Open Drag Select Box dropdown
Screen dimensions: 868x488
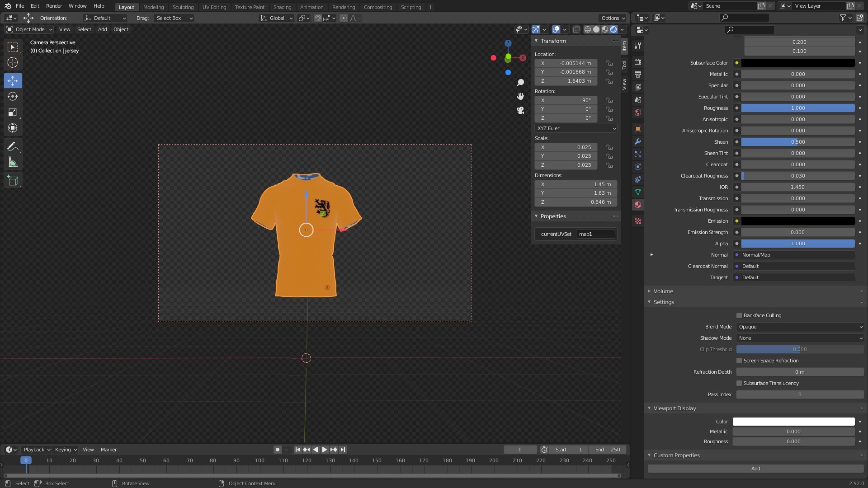pos(174,18)
